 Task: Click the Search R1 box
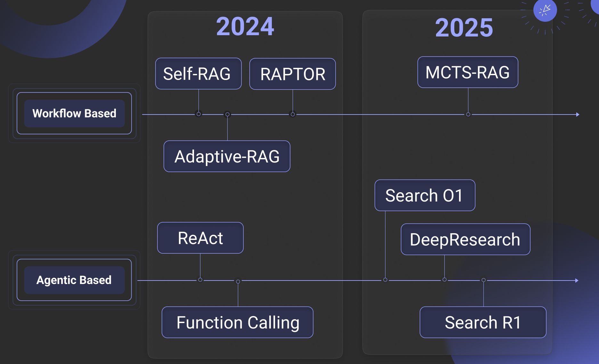tap(483, 322)
